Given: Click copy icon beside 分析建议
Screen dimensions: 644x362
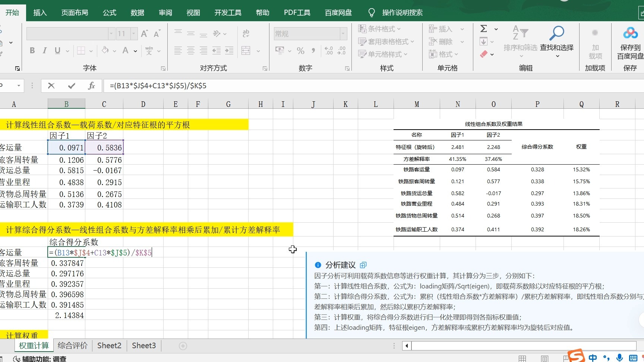Looking at the screenshot, I should point(363,265).
